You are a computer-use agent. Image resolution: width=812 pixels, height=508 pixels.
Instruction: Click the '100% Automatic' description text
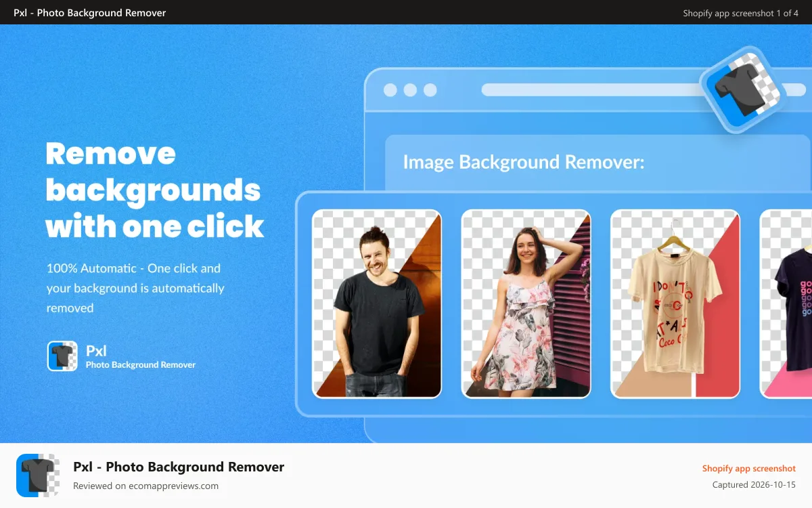tap(135, 288)
